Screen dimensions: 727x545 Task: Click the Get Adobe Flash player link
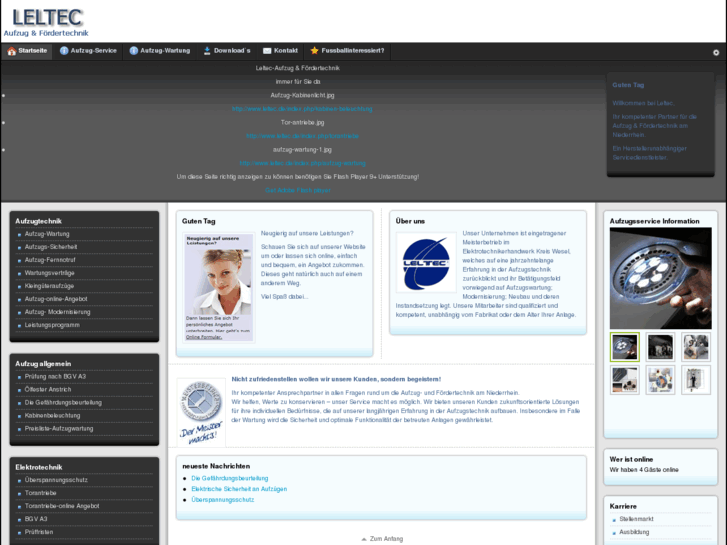[x=298, y=190]
